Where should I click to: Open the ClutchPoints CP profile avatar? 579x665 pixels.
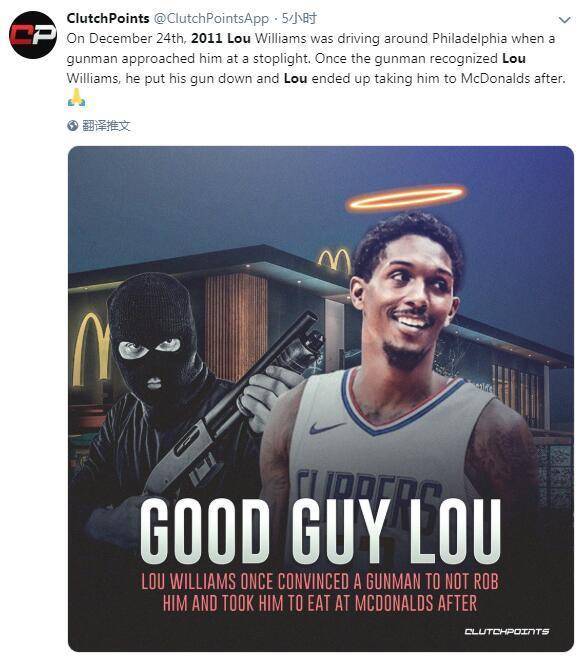click(33, 35)
